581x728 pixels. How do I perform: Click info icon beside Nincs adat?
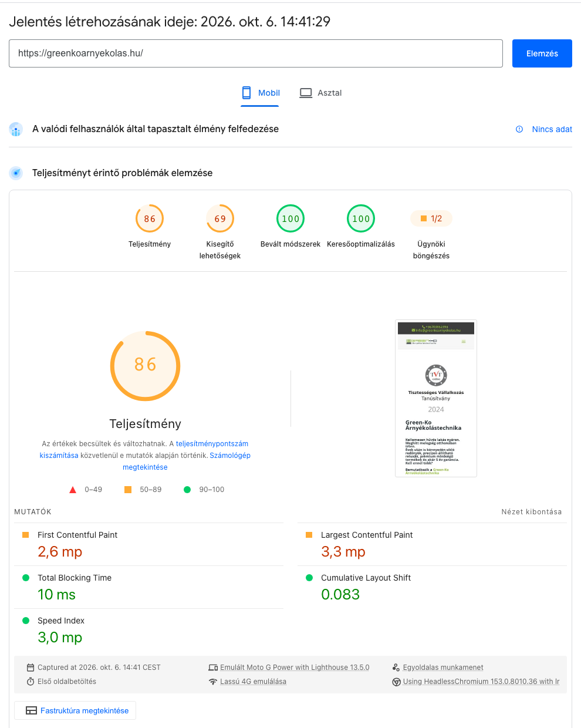pos(519,129)
